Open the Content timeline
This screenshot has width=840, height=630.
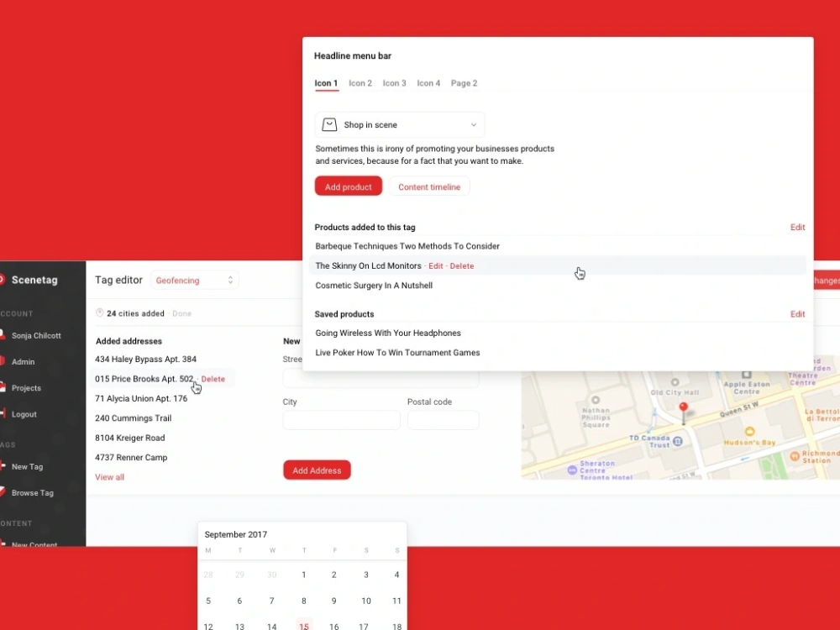[429, 186]
